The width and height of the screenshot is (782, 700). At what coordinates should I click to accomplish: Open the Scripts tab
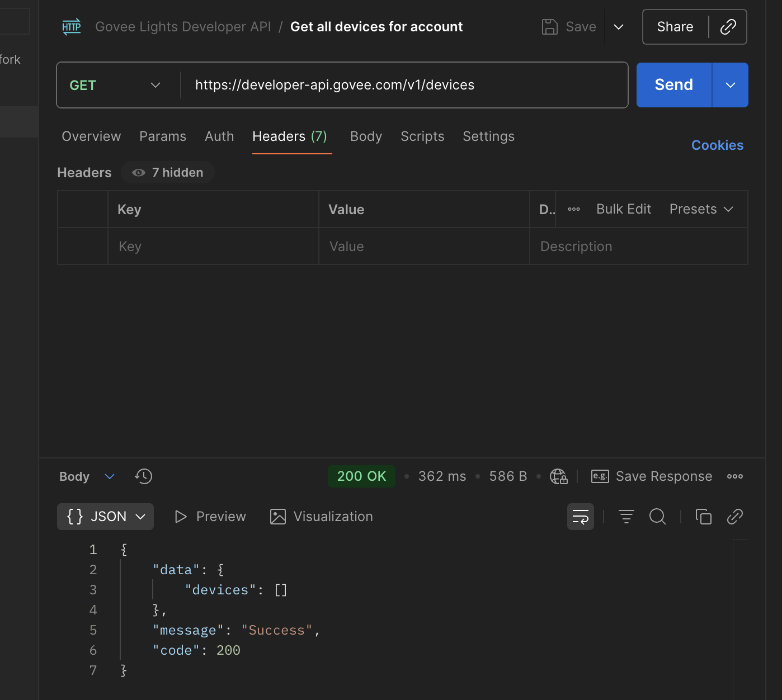point(422,136)
